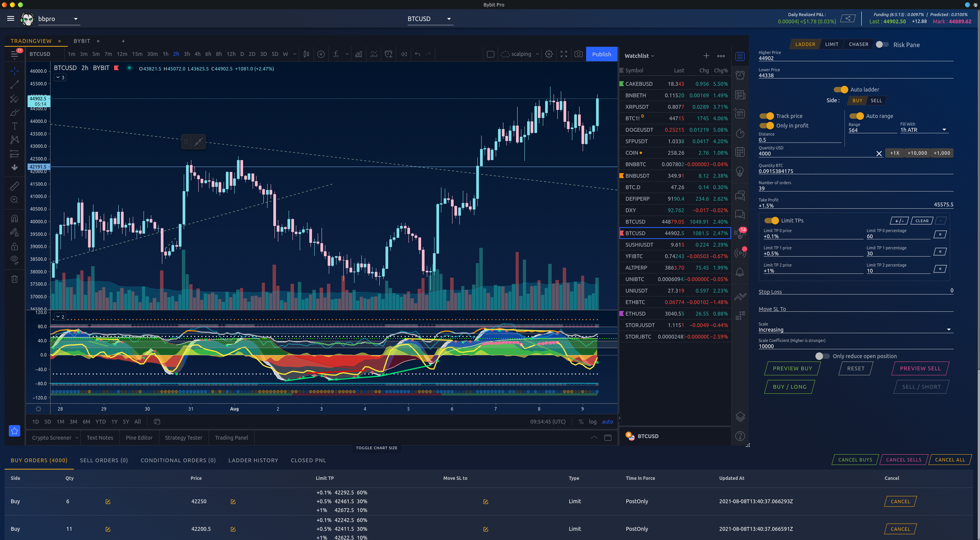Disable the Track price toggle
980x540 pixels.
(x=766, y=116)
